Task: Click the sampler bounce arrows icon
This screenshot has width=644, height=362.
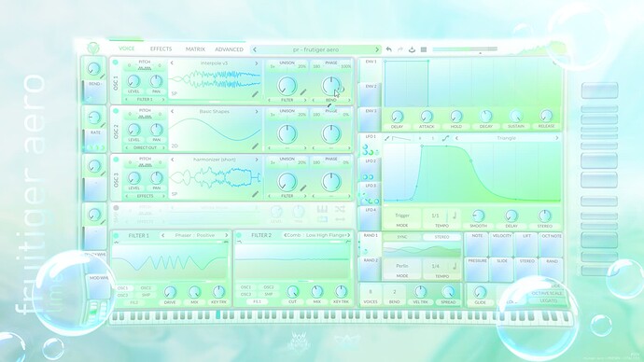Action: click(x=340, y=219)
